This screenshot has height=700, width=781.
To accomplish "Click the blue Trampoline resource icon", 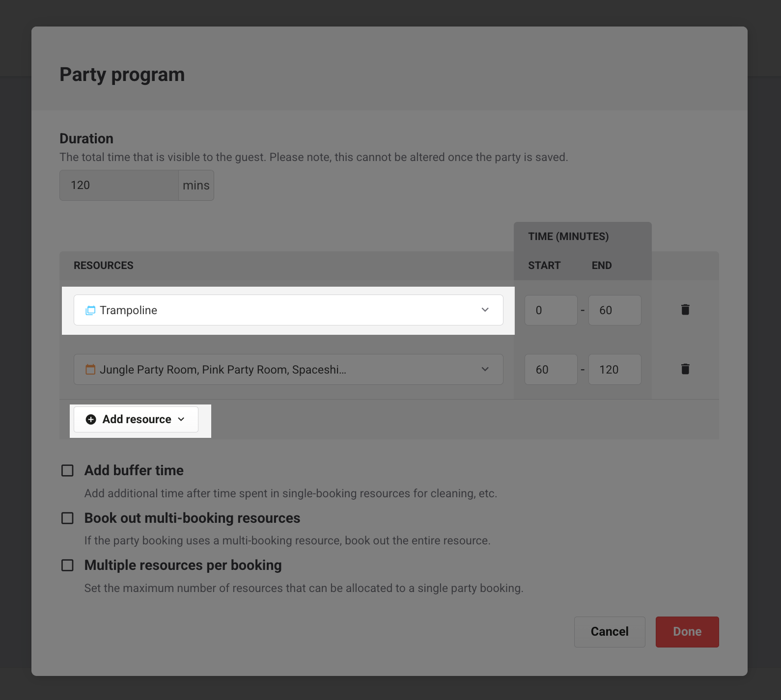I will 90,310.
